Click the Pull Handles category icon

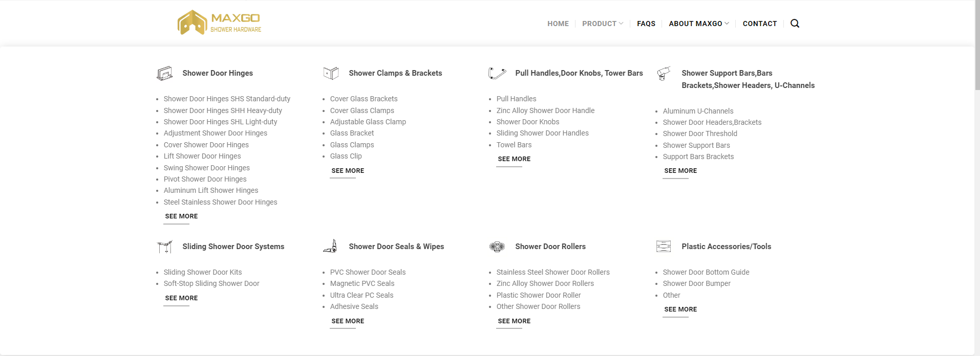[x=497, y=73]
